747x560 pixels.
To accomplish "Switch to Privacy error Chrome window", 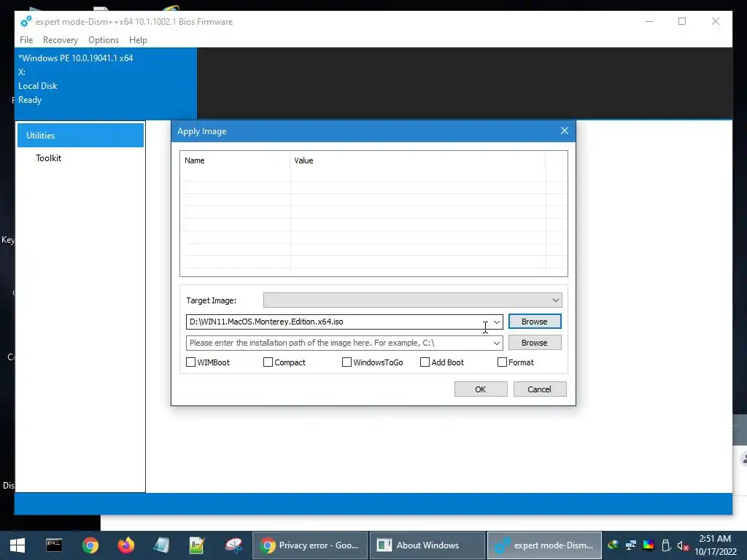I will tap(309, 545).
